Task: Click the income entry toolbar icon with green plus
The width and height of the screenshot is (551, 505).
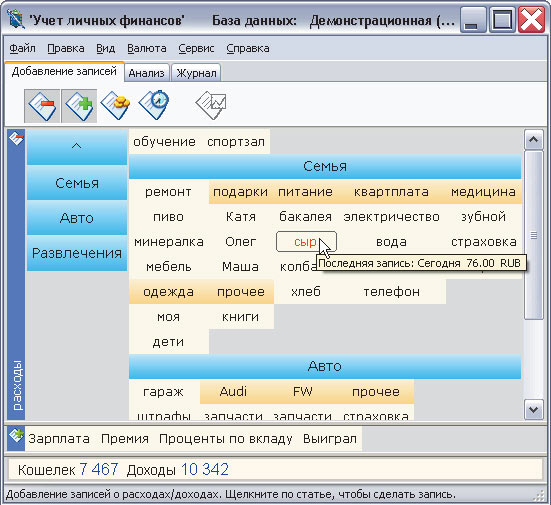Action: [79, 106]
